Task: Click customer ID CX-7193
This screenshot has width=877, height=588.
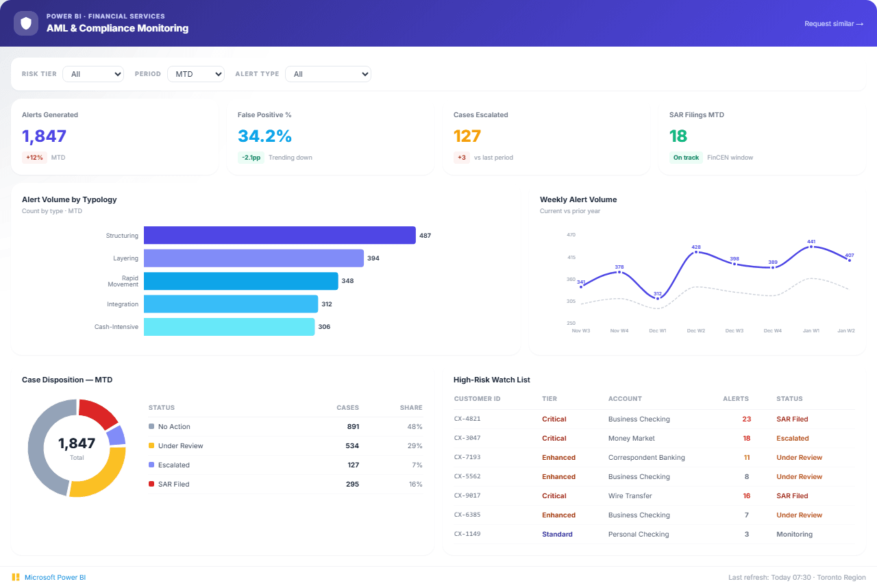Action: point(467,458)
